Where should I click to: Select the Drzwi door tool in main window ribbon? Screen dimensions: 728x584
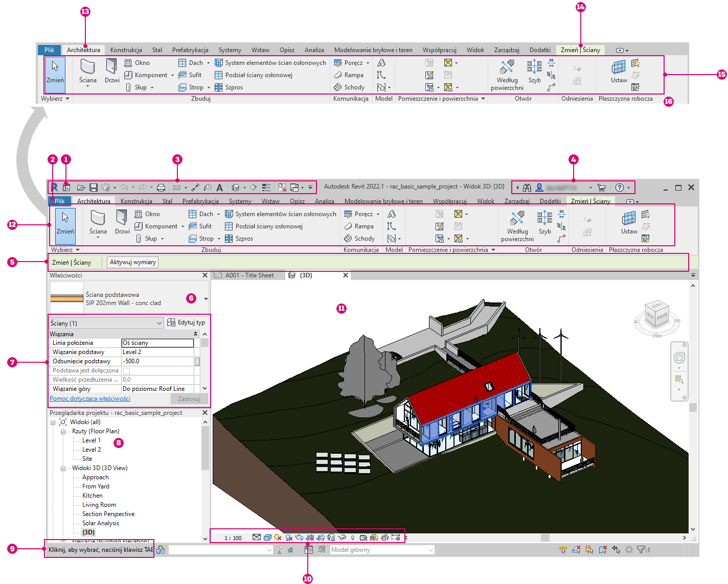122,222
